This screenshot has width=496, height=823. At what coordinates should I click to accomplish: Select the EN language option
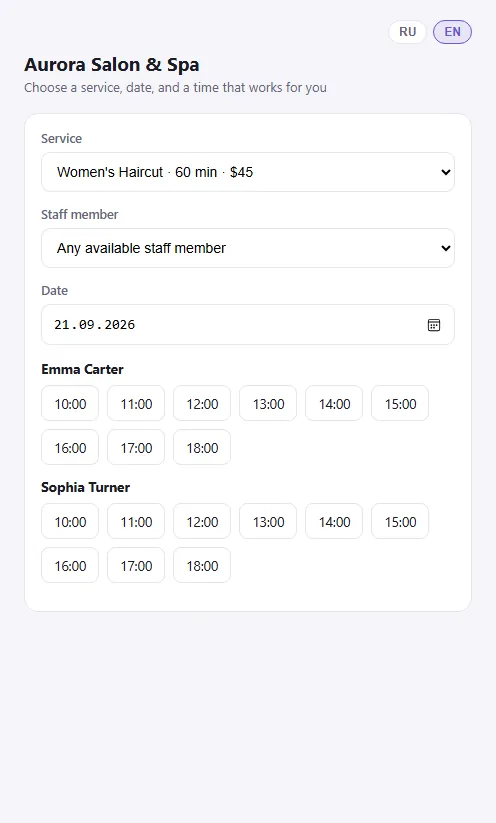pos(452,31)
